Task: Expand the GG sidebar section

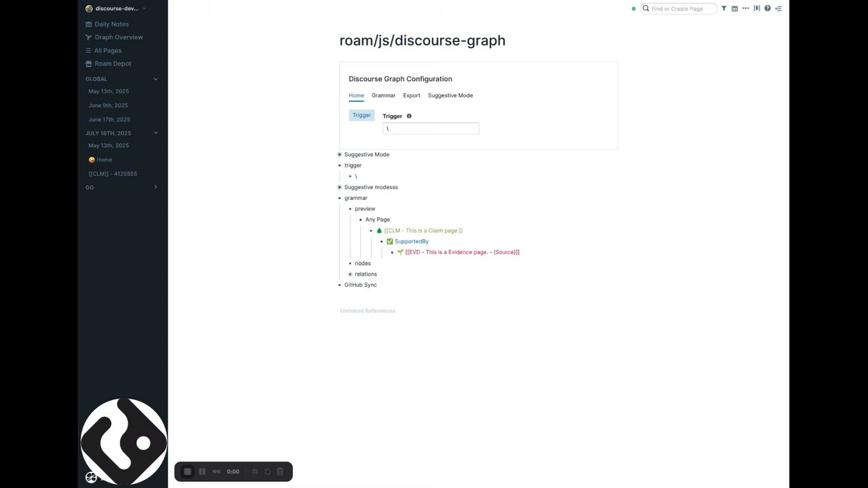Action: [x=155, y=187]
